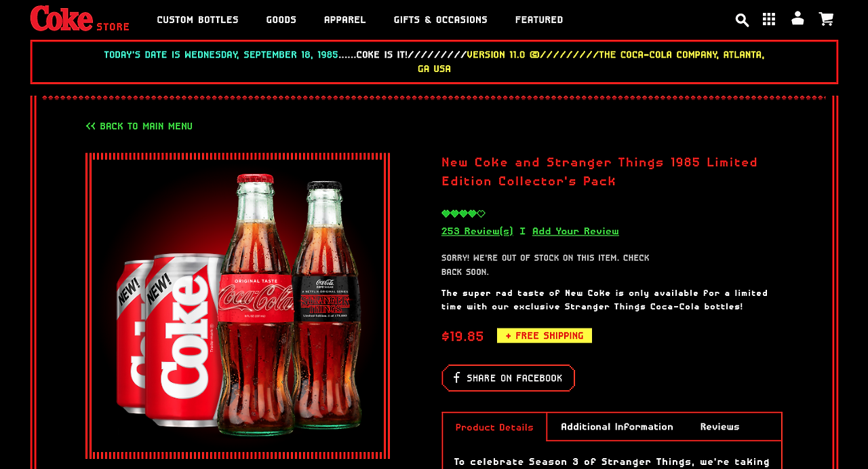Open the Featured menu

tap(539, 20)
